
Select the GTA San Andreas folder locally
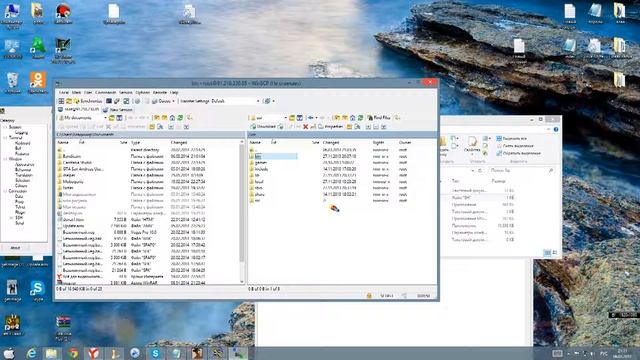click(x=83, y=169)
